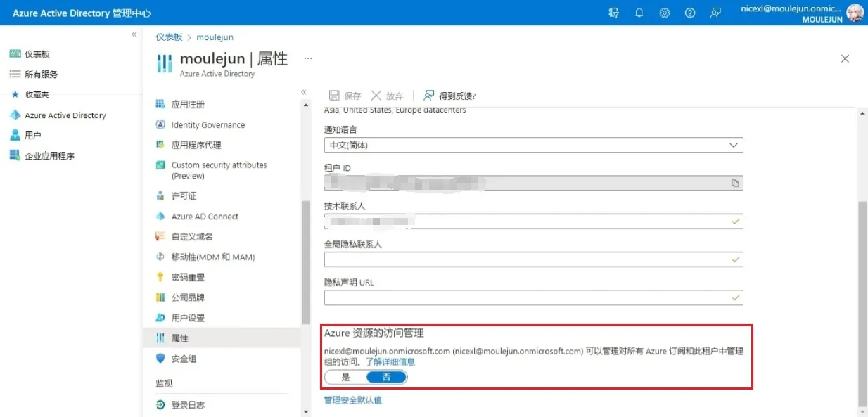Open 企业应用程序 in the sidebar
The width and height of the screenshot is (868, 417).
(x=50, y=156)
